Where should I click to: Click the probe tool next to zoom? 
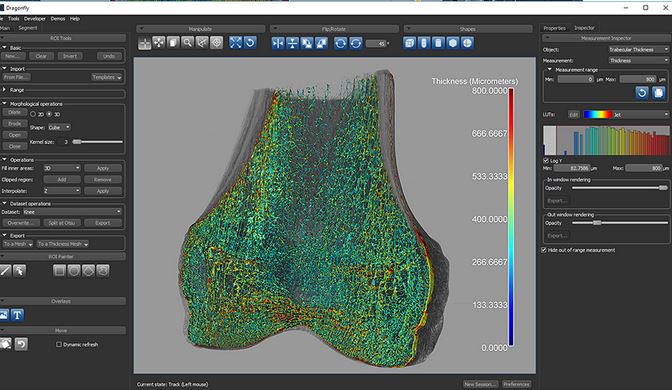tap(202, 43)
